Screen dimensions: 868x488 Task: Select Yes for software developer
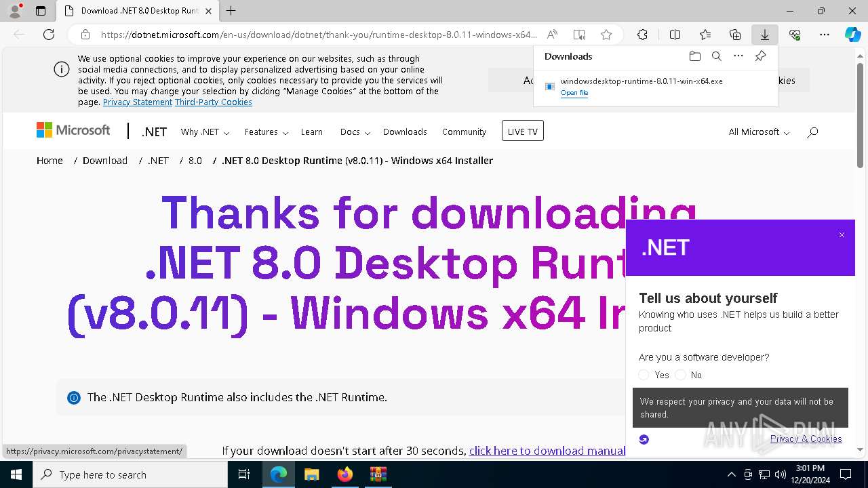644,375
